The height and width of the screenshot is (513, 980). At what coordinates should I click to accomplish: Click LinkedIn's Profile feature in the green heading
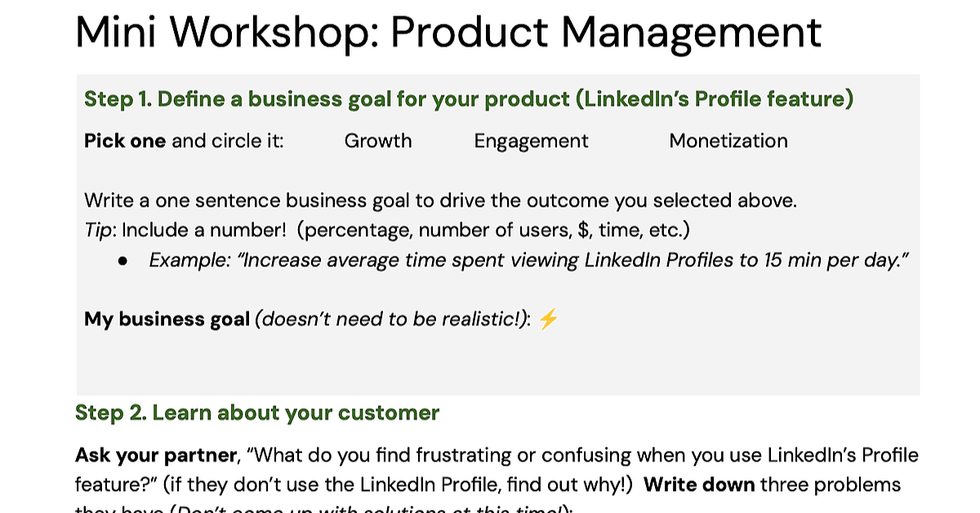click(715, 100)
